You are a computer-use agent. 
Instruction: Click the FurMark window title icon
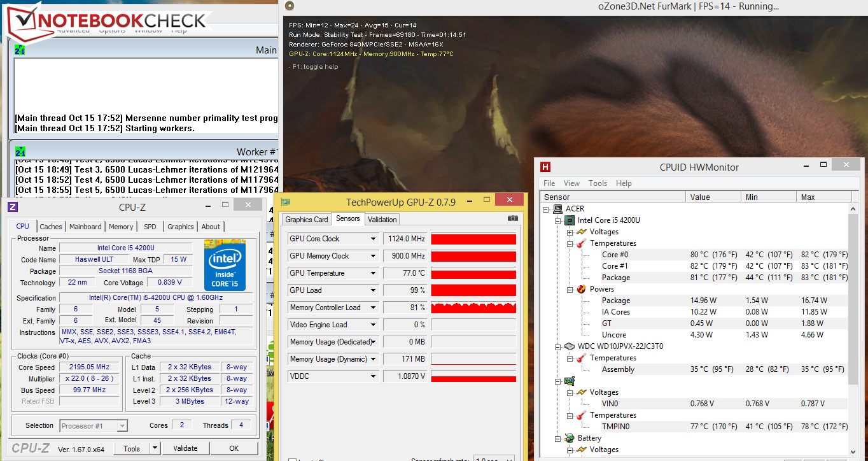(x=290, y=6)
